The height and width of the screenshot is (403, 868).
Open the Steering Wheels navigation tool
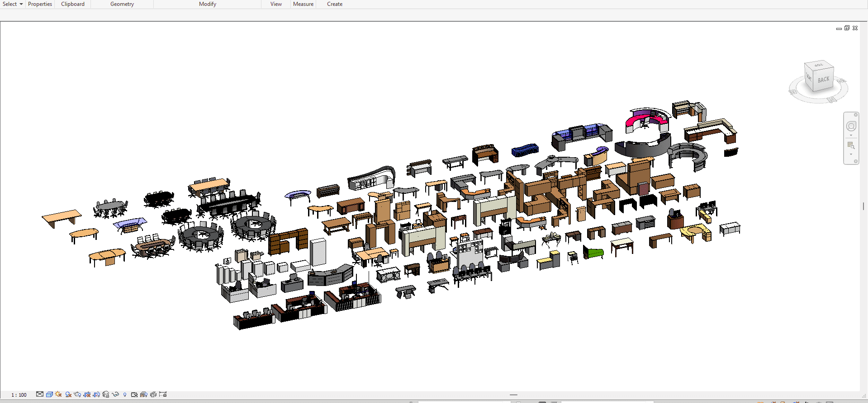(x=851, y=127)
